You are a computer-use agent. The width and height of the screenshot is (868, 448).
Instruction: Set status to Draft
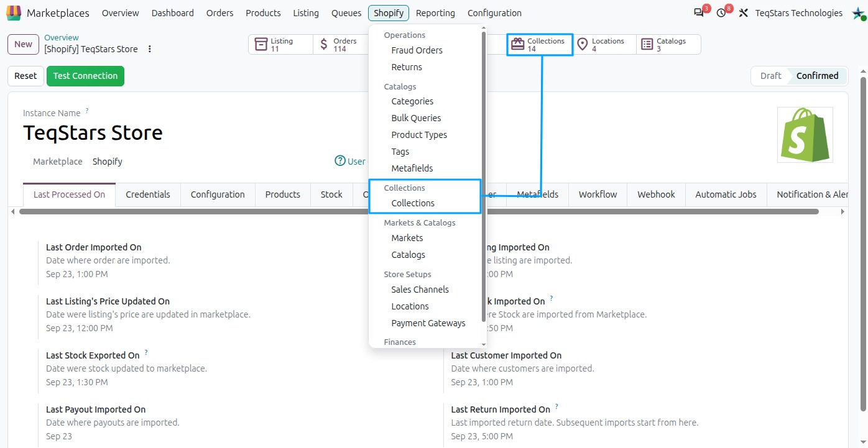tap(770, 76)
